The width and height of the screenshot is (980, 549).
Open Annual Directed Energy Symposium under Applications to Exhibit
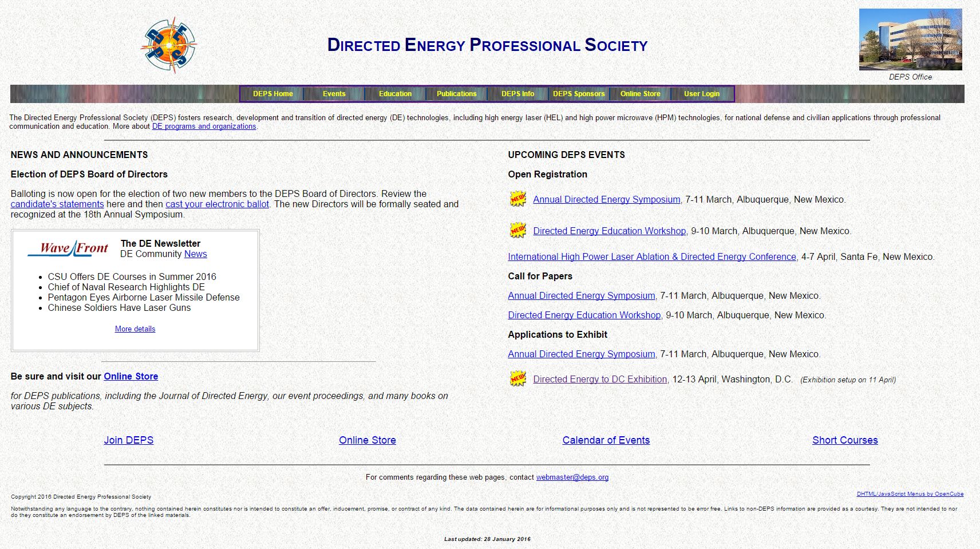[x=582, y=354]
